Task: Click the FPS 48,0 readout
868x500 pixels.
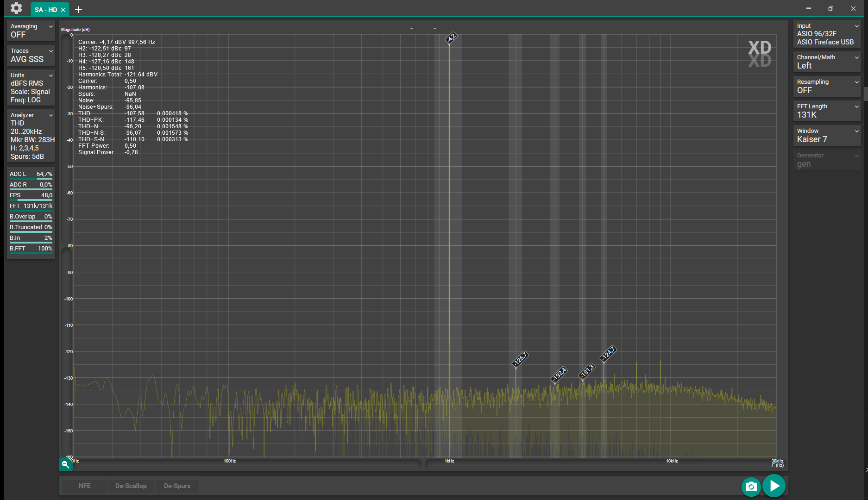Action: [x=31, y=196]
